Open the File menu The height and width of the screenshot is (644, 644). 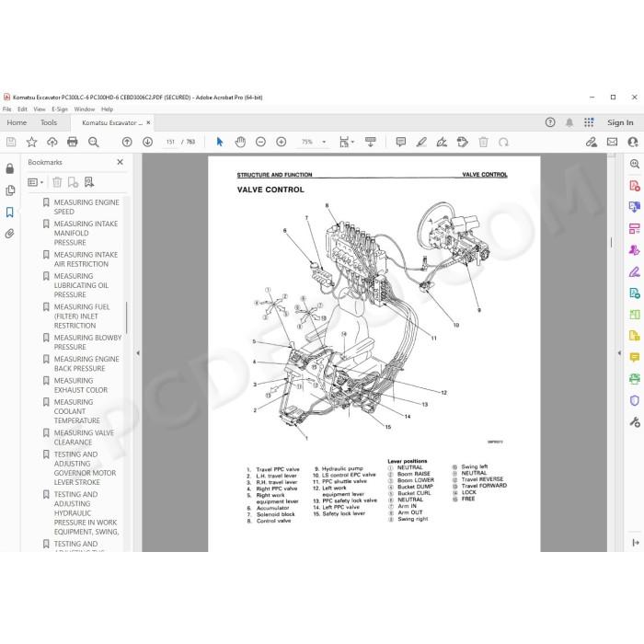7,109
